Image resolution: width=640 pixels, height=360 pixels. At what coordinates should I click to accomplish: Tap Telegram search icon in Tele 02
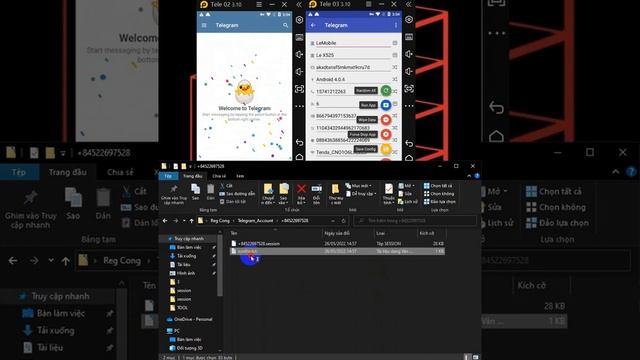[285, 25]
